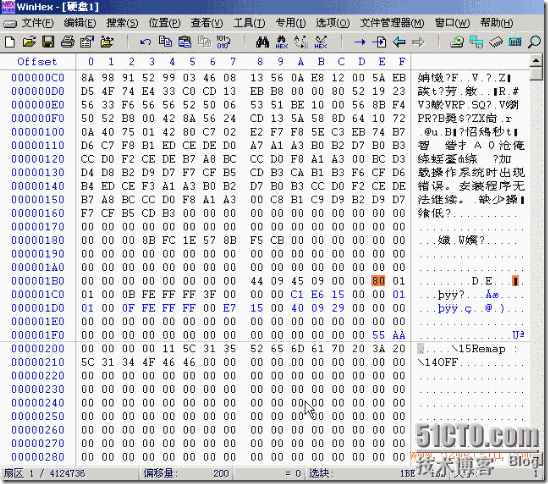Click the Go To Sector arrow-page icon

[379, 42]
